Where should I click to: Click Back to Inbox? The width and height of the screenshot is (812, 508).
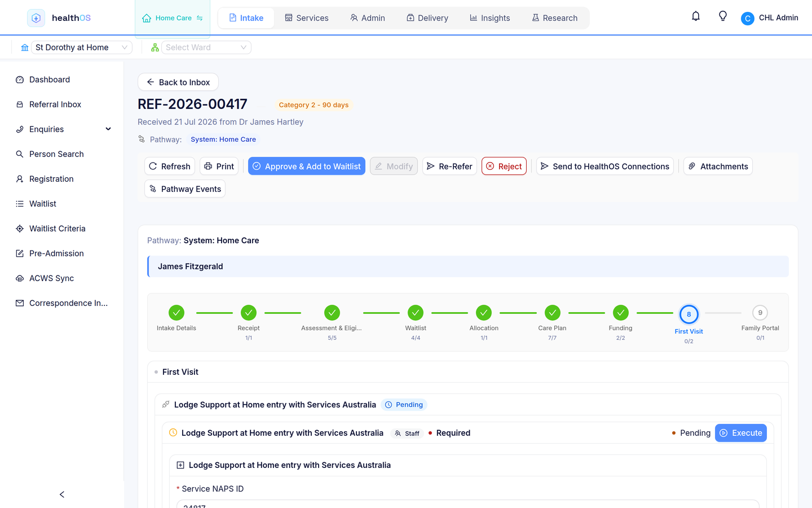pos(178,82)
